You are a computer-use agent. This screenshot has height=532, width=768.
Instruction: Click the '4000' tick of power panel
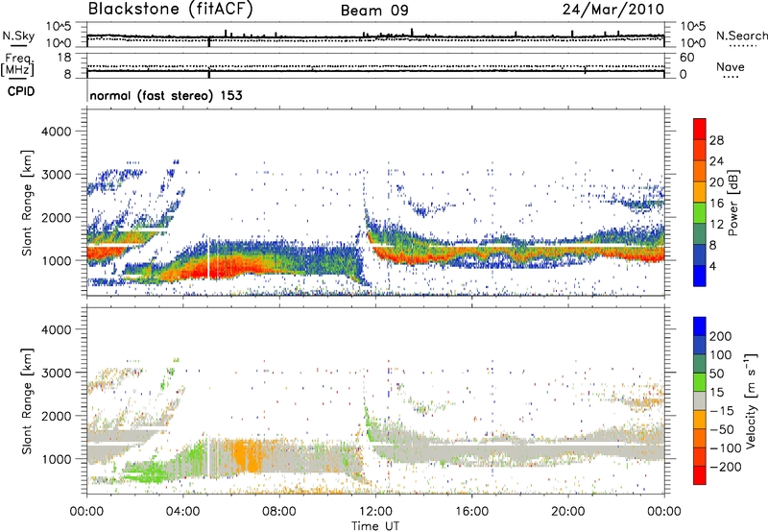click(56, 132)
